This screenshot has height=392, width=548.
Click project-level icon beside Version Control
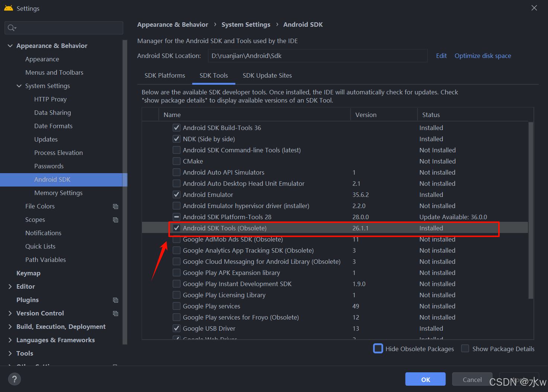coord(116,313)
